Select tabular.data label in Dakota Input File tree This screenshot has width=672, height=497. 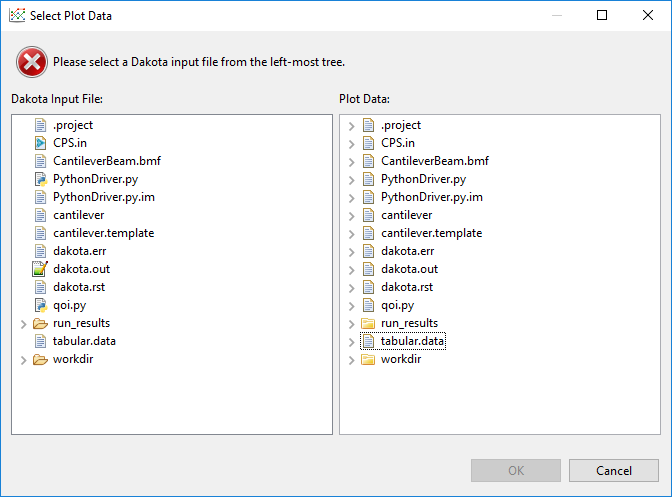[x=84, y=341]
